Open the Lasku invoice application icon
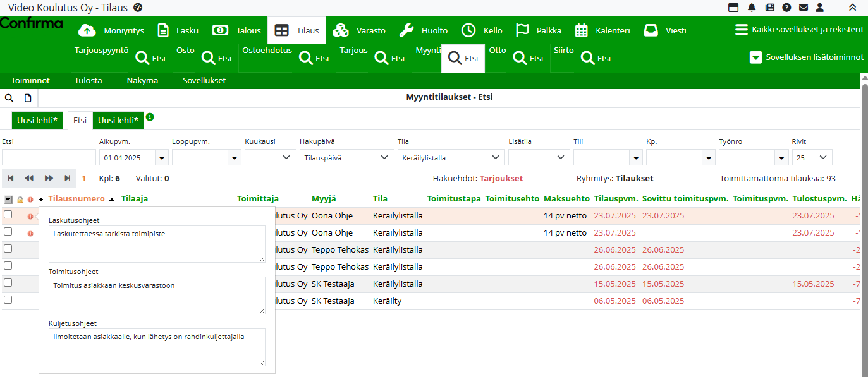This screenshot has height=377, width=868. (164, 30)
